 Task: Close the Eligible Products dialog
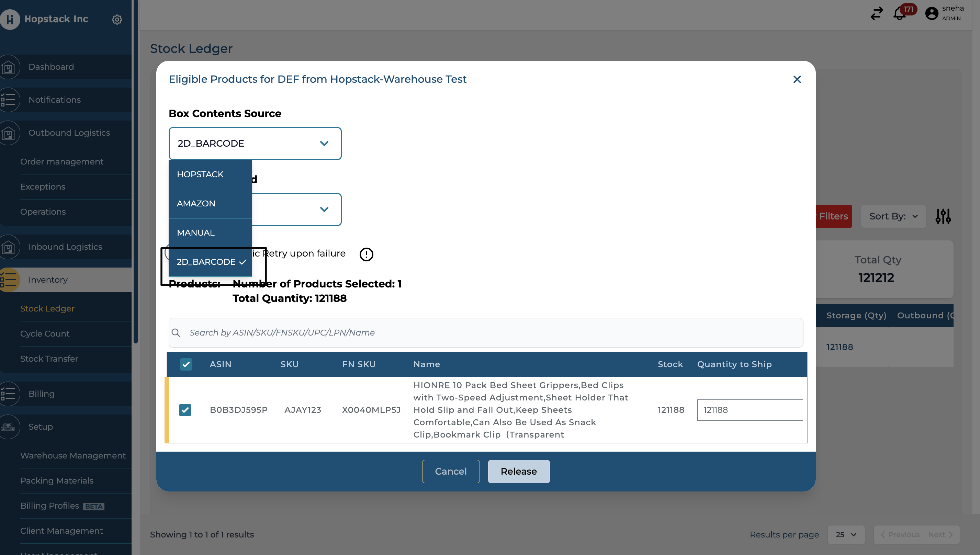pos(797,79)
